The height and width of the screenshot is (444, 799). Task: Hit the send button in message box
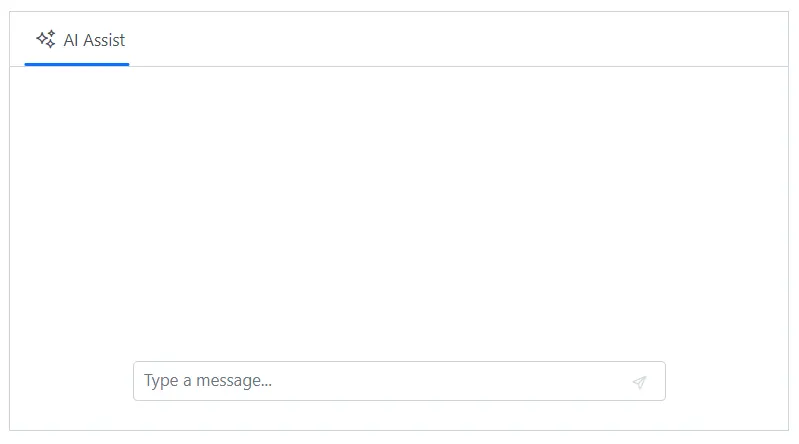point(640,382)
